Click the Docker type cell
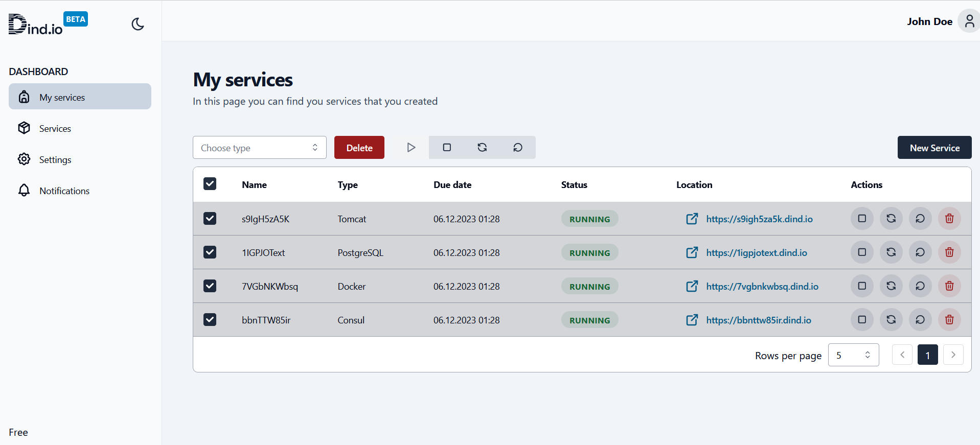Image resolution: width=980 pixels, height=445 pixels. pyautogui.click(x=352, y=286)
